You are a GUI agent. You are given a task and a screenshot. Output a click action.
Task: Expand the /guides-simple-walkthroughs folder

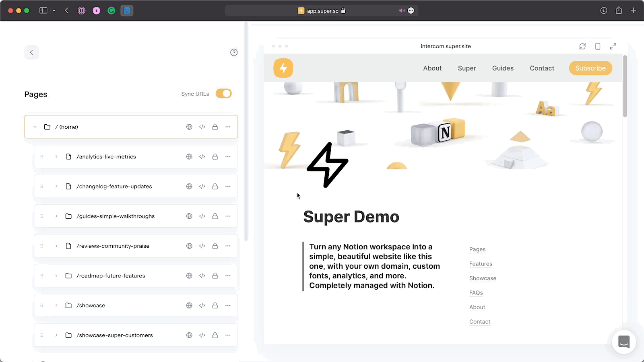(56, 216)
